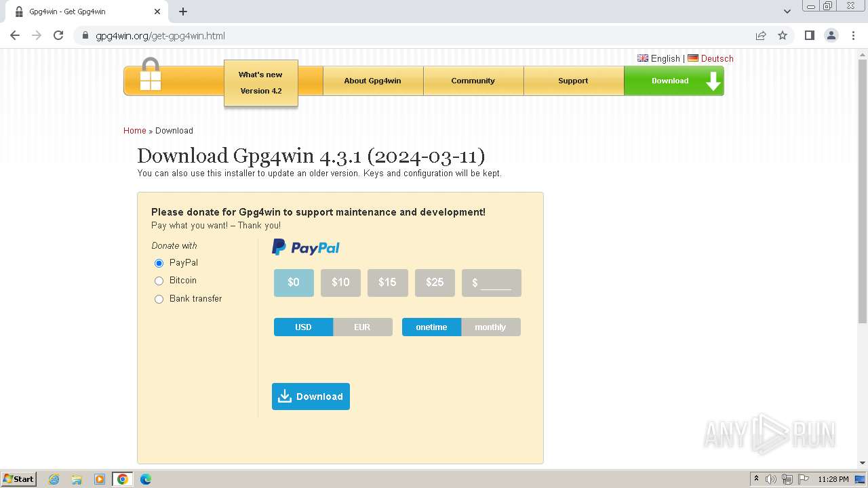
Task: Open the green Download menu item
Action: point(673,81)
